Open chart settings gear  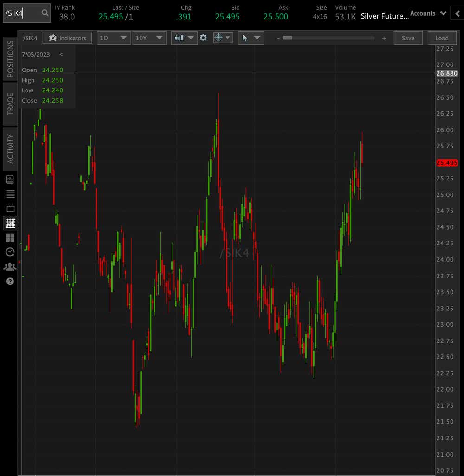[x=203, y=38]
